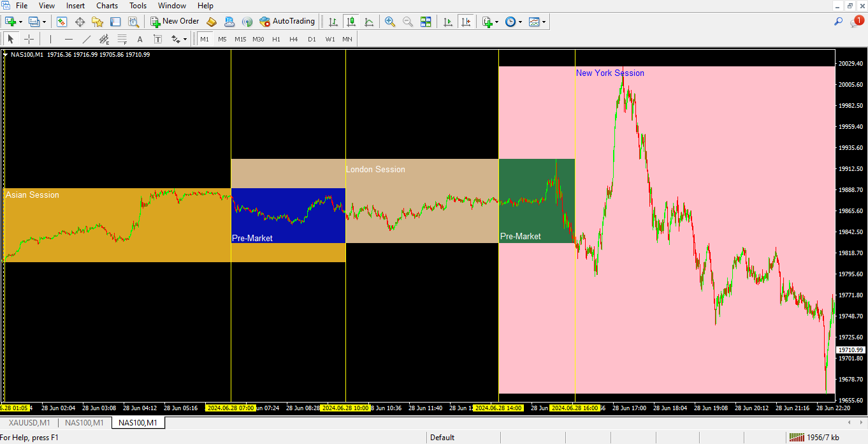Click the New Order button
The width and height of the screenshot is (868, 444).
point(175,22)
